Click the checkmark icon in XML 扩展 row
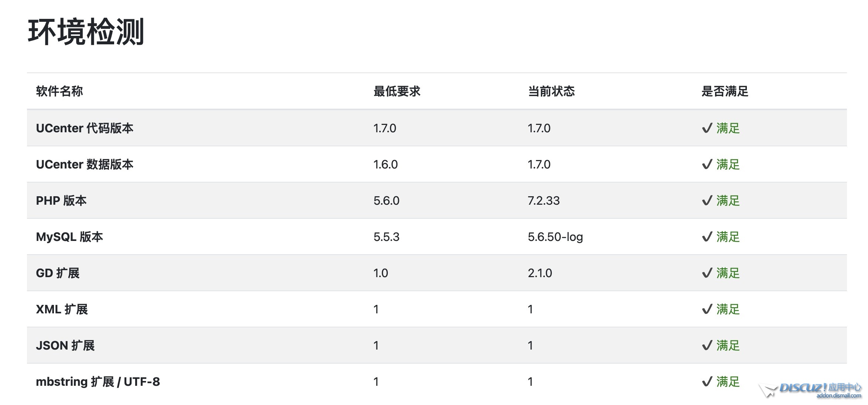Image resolution: width=868 pixels, height=405 pixels. click(707, 309)
